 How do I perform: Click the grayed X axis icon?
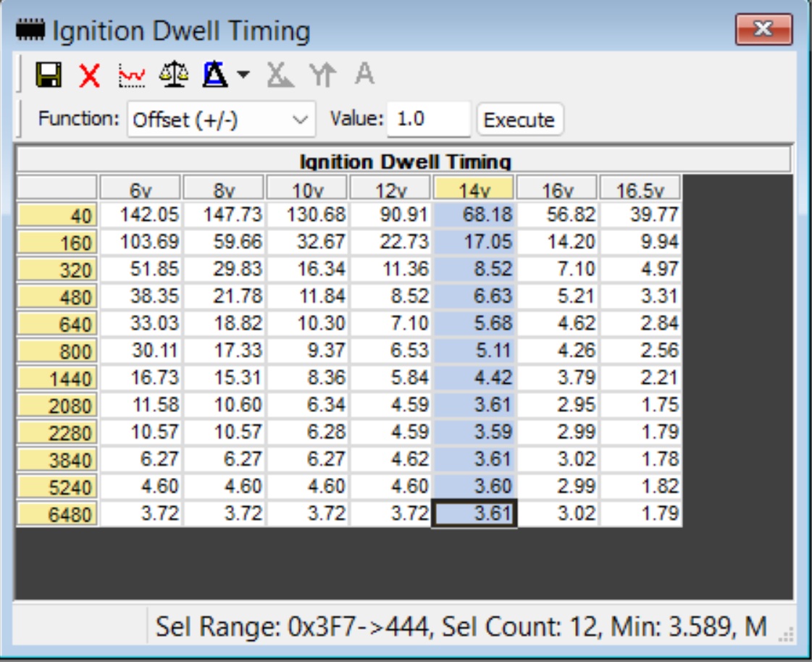[280, 75]
